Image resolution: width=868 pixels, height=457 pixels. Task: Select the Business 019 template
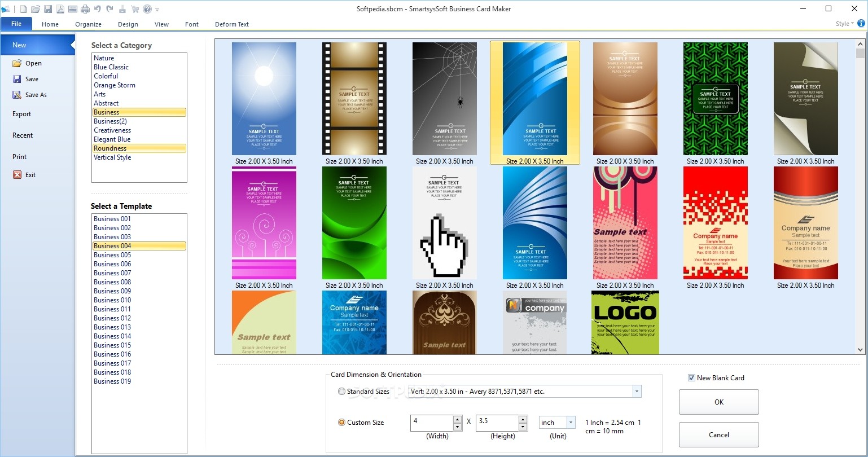(139, 381)
